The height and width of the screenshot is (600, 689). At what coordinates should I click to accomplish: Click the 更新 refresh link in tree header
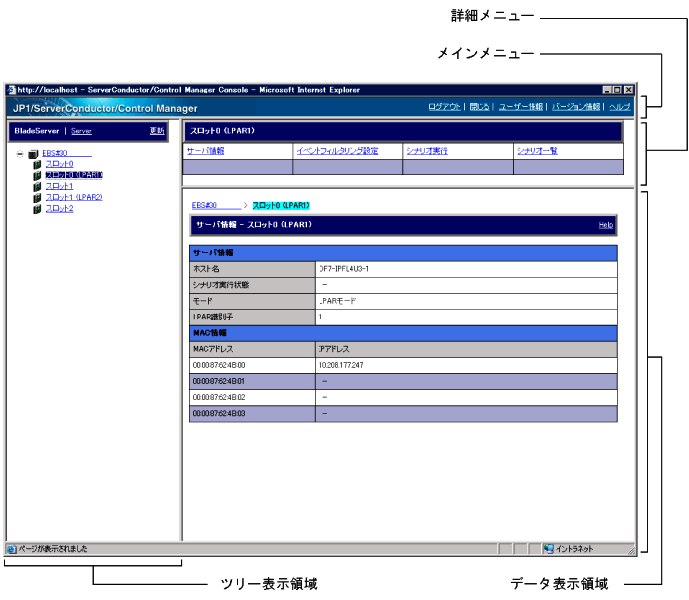click(x=157, y=130)
